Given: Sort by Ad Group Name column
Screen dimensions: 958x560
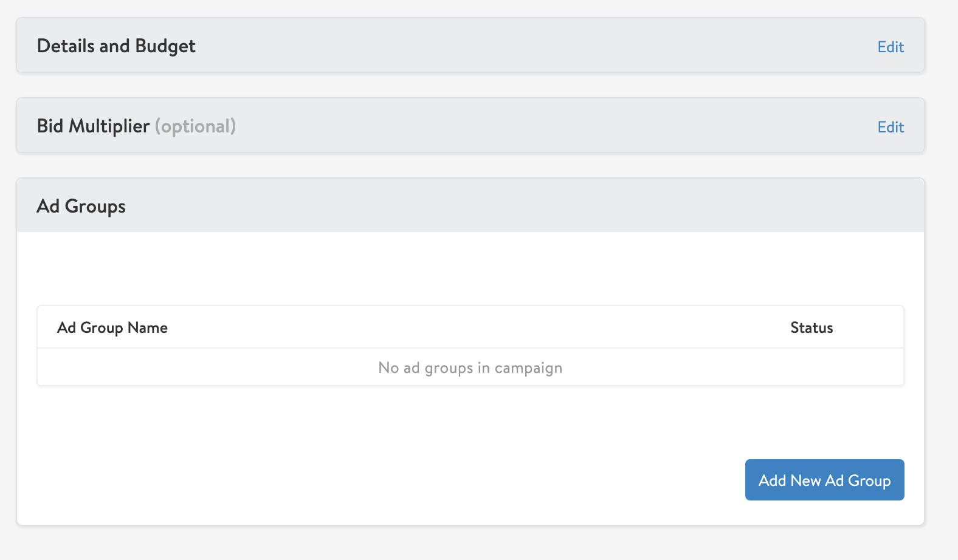Looking at the screenshot, I should click(112, 327).
